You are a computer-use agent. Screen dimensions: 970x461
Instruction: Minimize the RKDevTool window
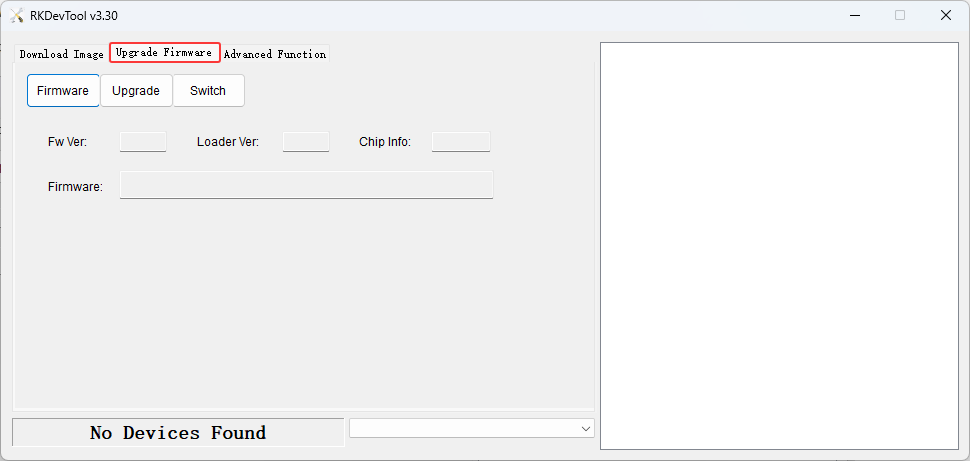[x=855, y=15]
